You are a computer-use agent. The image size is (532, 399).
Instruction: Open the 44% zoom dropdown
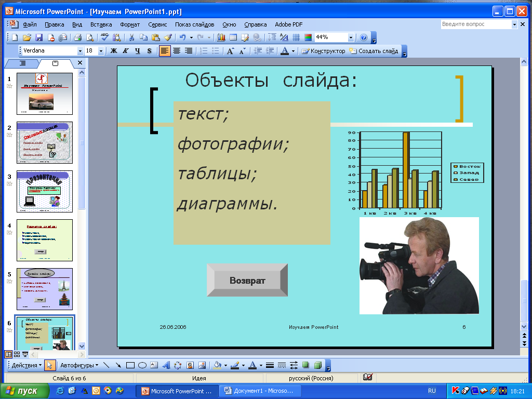[x=351, y=37]
